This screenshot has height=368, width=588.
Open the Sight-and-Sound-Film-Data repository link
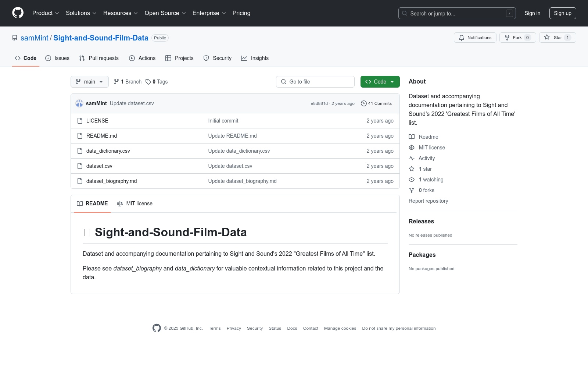(101, 38)
